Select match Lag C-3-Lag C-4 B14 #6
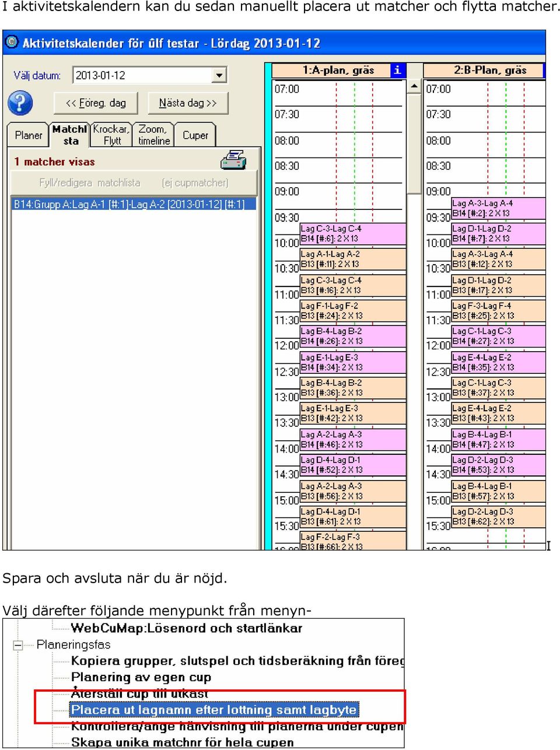Screen dimensions: 560x750 click(x=353, y=234)
